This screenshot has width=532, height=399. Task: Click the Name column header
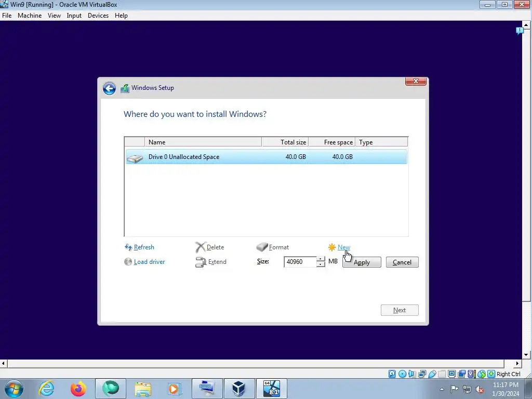203,142
